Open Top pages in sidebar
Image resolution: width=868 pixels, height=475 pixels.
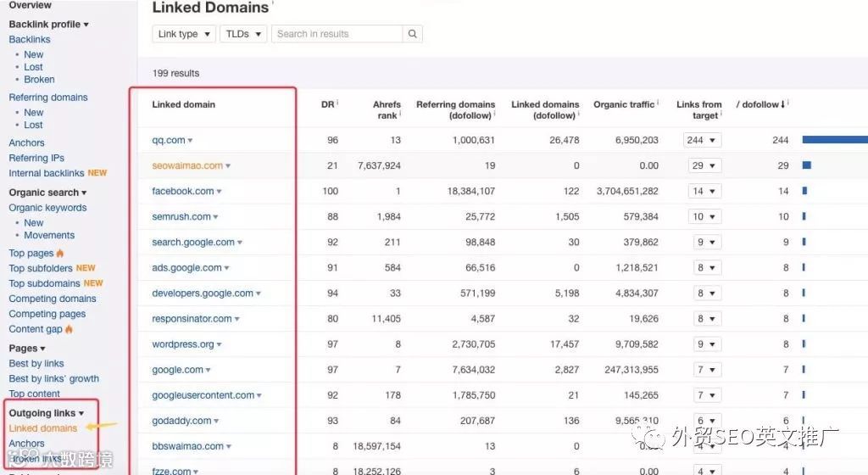(31, 253)
